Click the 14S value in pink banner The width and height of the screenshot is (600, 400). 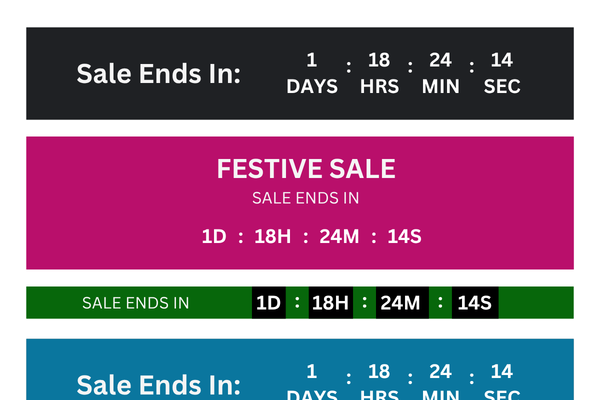[404, 237]
